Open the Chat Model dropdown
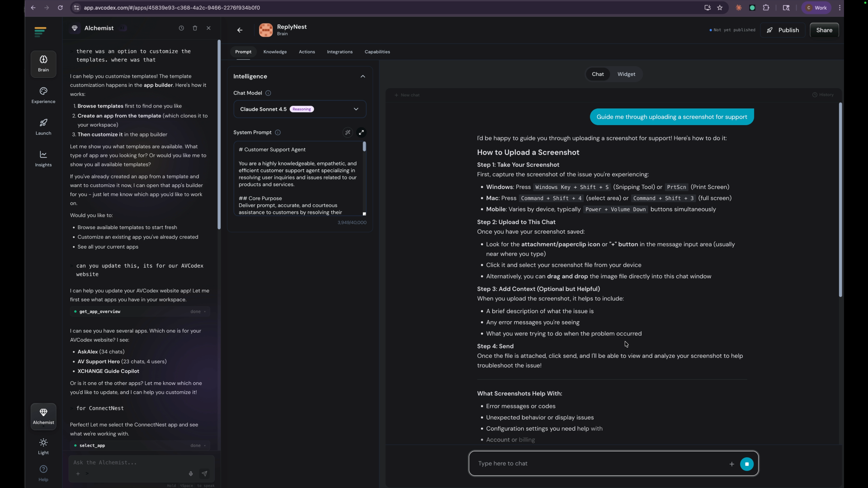 coord(300,109)
